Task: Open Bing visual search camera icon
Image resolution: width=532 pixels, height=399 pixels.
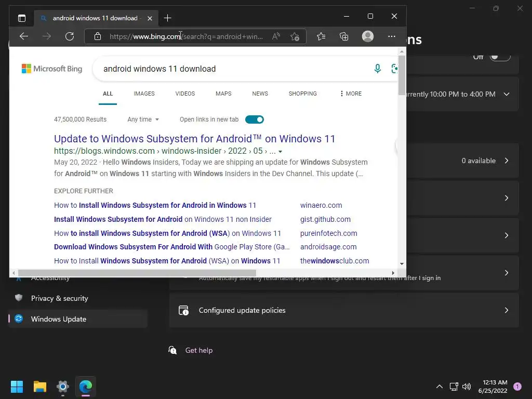Action: (394, 69)
